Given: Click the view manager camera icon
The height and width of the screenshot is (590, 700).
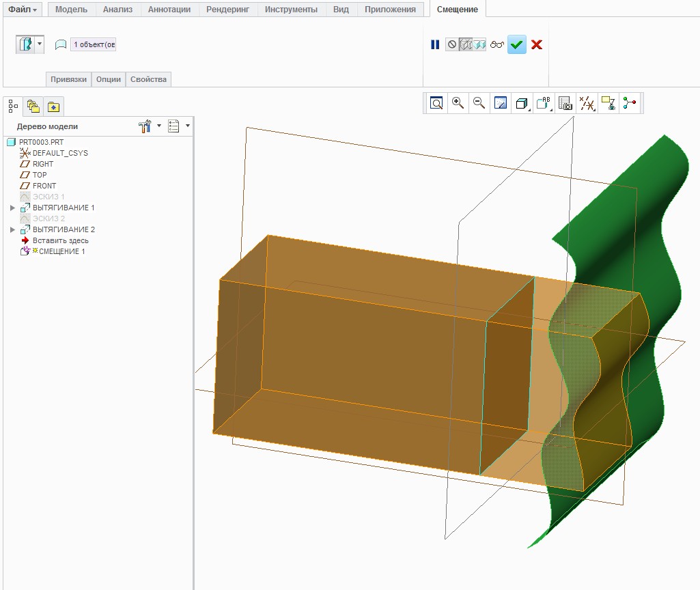Looking at the screenshot, I should click(x=565, y=103).
